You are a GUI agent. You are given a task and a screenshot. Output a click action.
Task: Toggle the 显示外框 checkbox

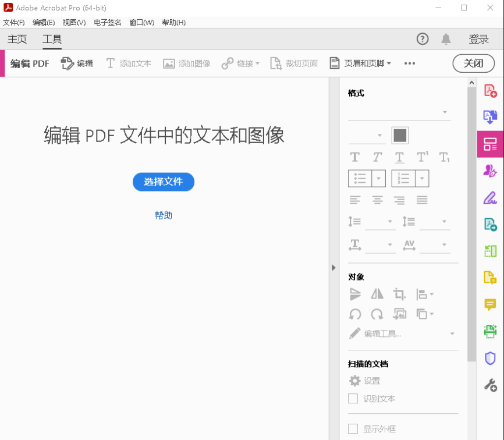pyautogui.click(x=353, y=428)
